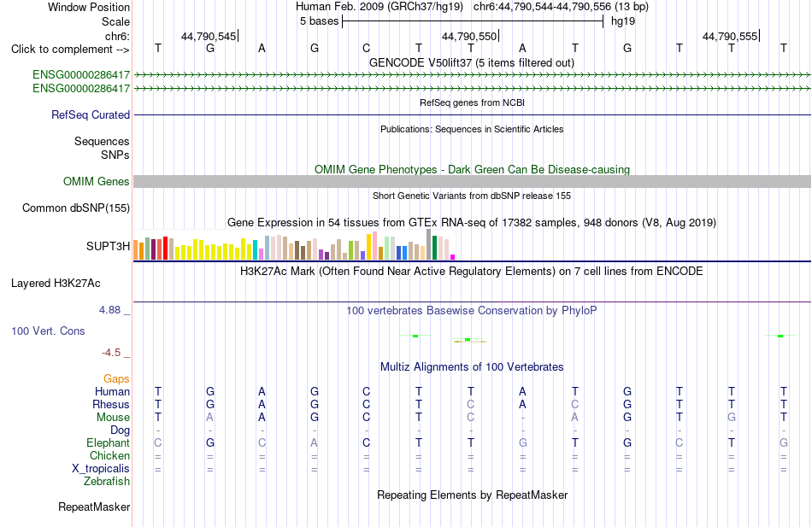Viewport: 812px width, 527px height.
Task: Click the '5 bases' scale bar label
Action: (x=319, y=21)
